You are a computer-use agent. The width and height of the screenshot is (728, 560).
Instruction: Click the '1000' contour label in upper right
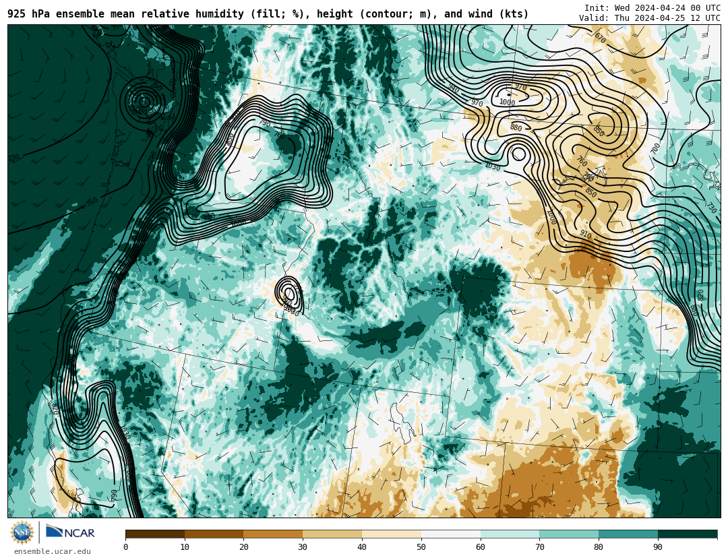[508, 102]
